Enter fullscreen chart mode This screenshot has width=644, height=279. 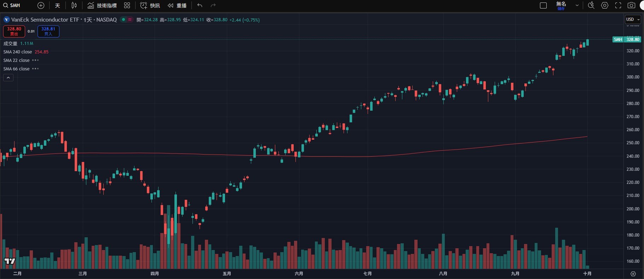[618, 5]
